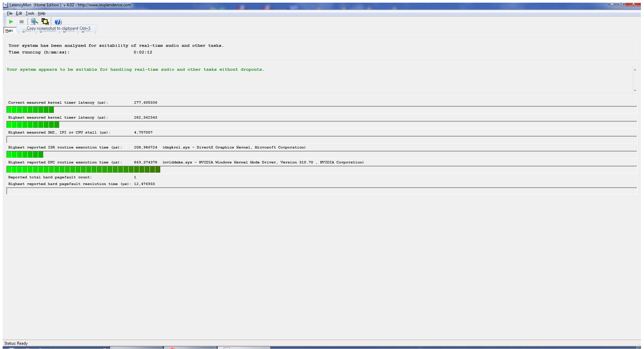This screenshot has height=349, width=644.
Task: Click the current latency value 277,605336
Action: [146, 103]
